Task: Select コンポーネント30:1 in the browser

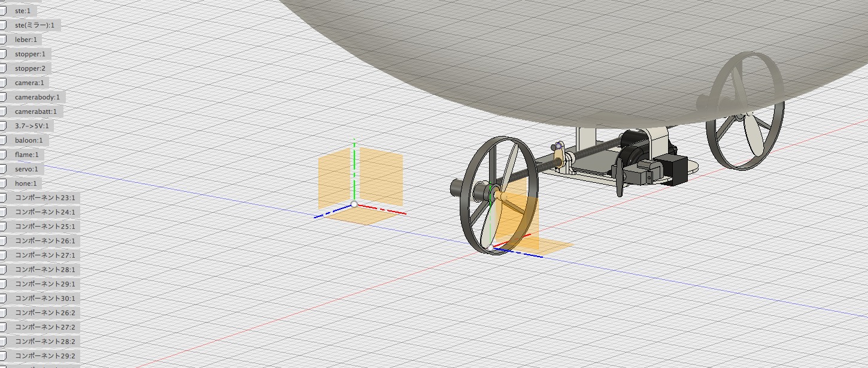Action: tap(45, 298)
